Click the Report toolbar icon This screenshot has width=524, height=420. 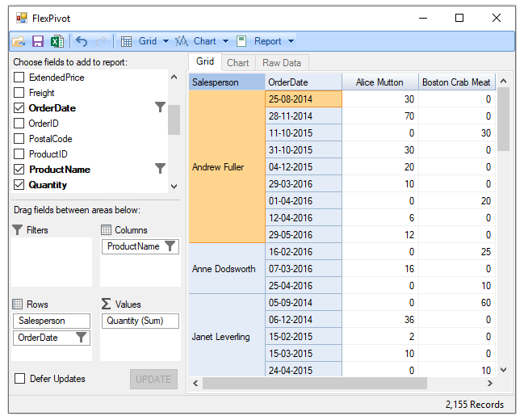pos(241,41)
